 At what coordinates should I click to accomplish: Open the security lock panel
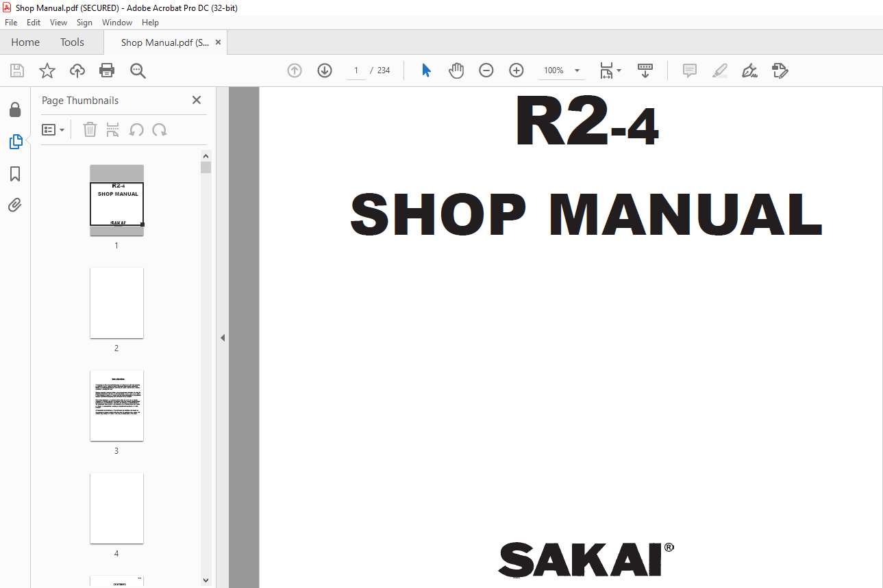point(15,110)
